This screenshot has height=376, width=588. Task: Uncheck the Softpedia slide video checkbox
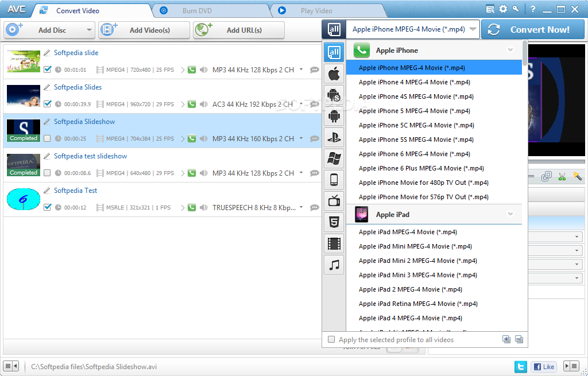(47, 69)
